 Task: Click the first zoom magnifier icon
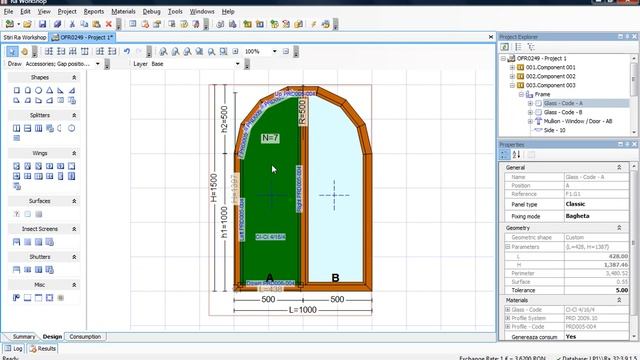click(163, 51)
